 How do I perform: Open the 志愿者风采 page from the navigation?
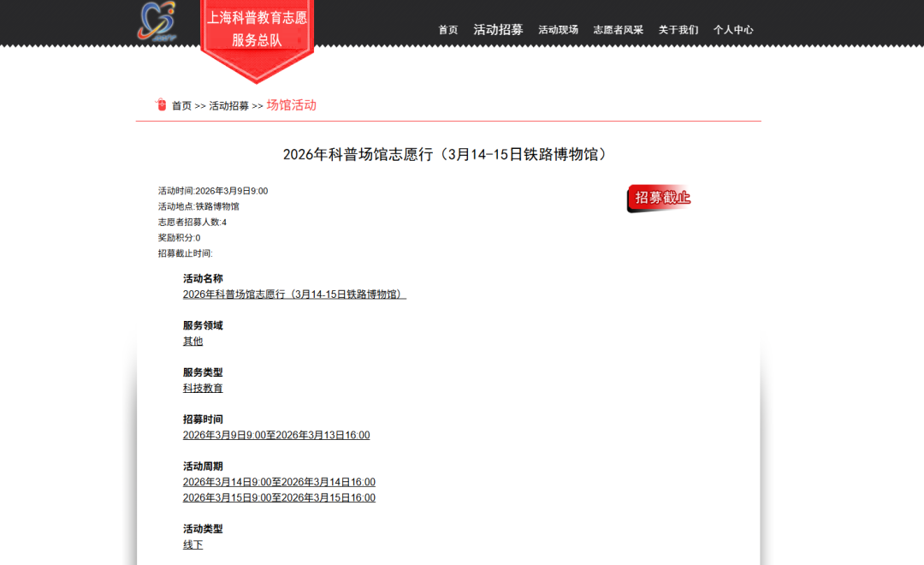(x=618, y=30)
